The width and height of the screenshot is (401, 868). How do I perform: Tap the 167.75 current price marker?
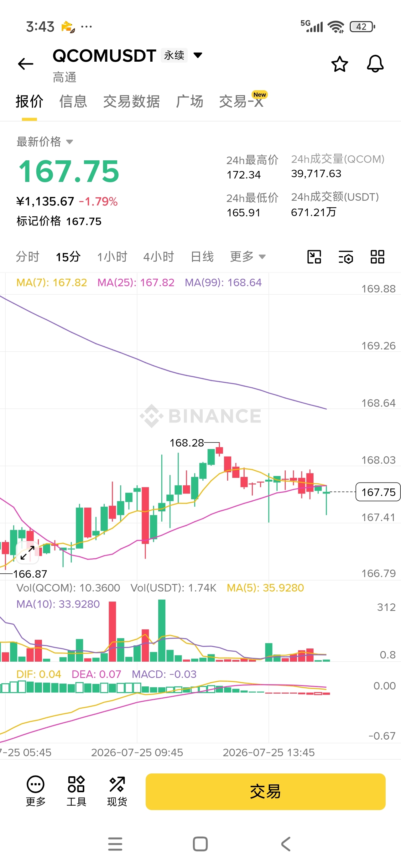pyautogui.click(x=378, y=492)
